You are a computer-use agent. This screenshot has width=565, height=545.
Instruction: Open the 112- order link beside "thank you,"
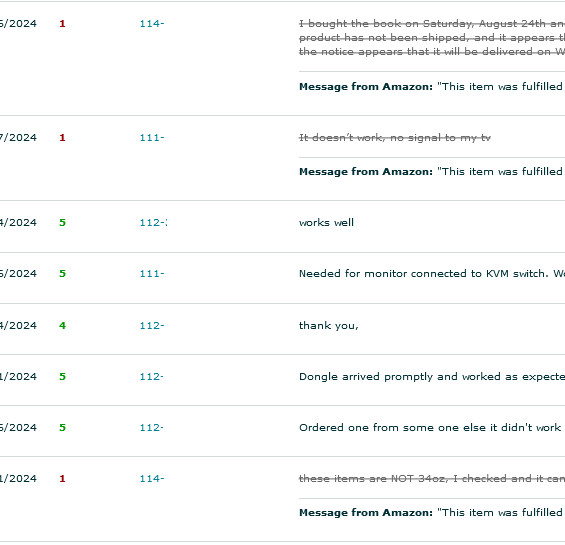coord(152,325)
